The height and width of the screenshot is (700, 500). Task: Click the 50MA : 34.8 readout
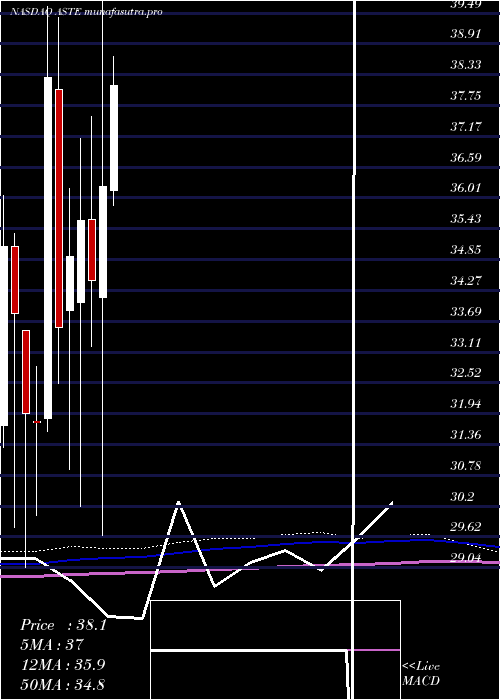click(x=62, y=684)
